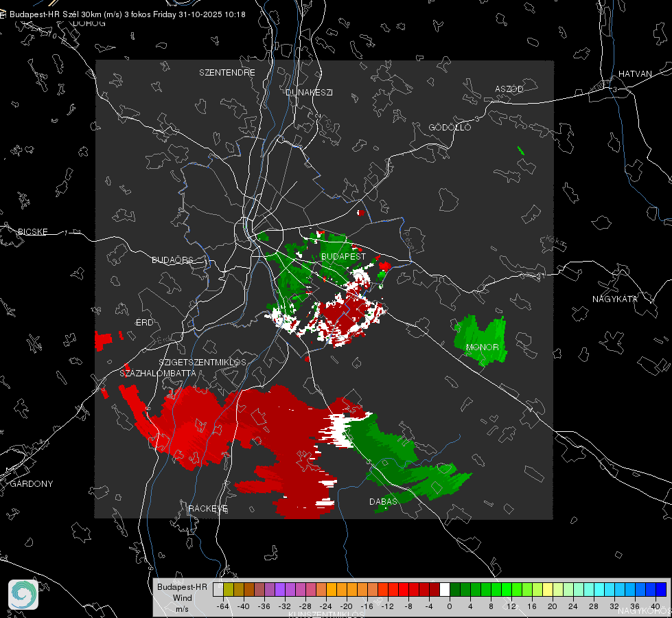This screenshot has width=672, height=618.
Task: Click the swirl weather service logo
Action: pos(23,595)
